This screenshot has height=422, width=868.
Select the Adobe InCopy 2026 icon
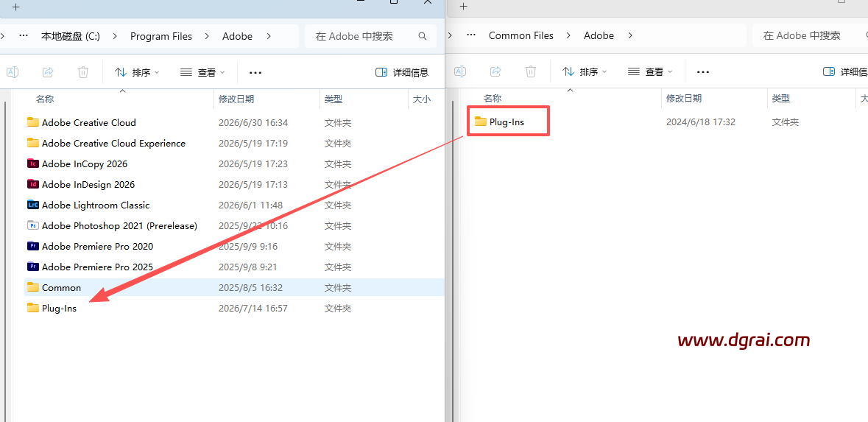point(33,164)
